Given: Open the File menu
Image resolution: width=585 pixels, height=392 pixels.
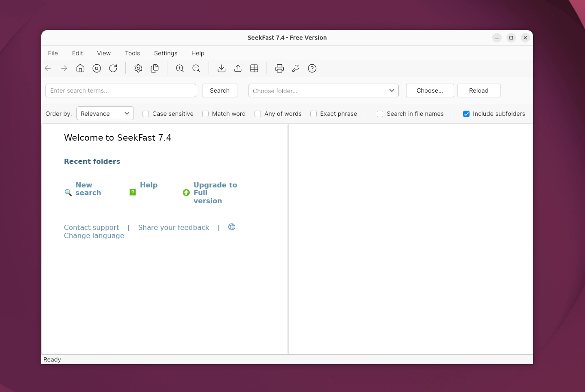Looking at the screenshot, I should pos(53,53).
